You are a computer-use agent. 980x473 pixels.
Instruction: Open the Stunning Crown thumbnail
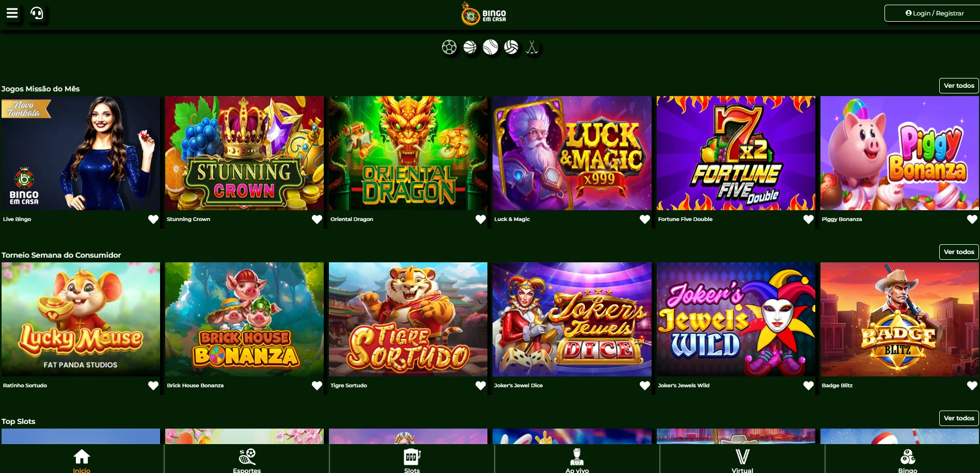click(x=244, y=153)
